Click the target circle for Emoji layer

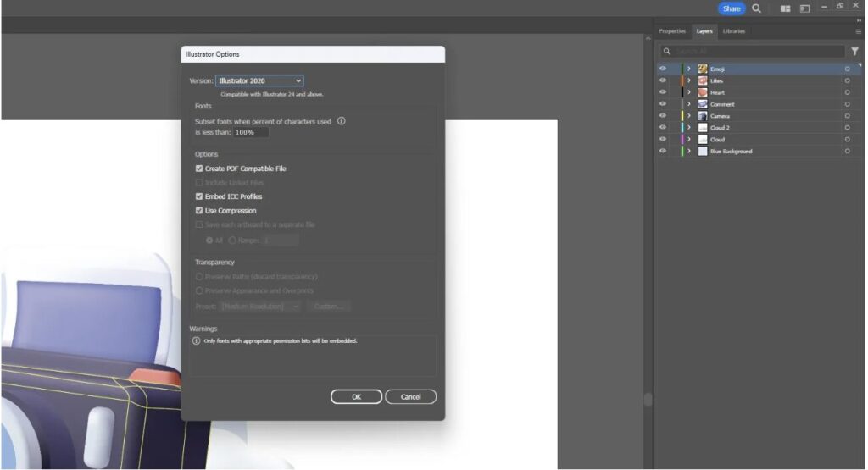point(847,69)
